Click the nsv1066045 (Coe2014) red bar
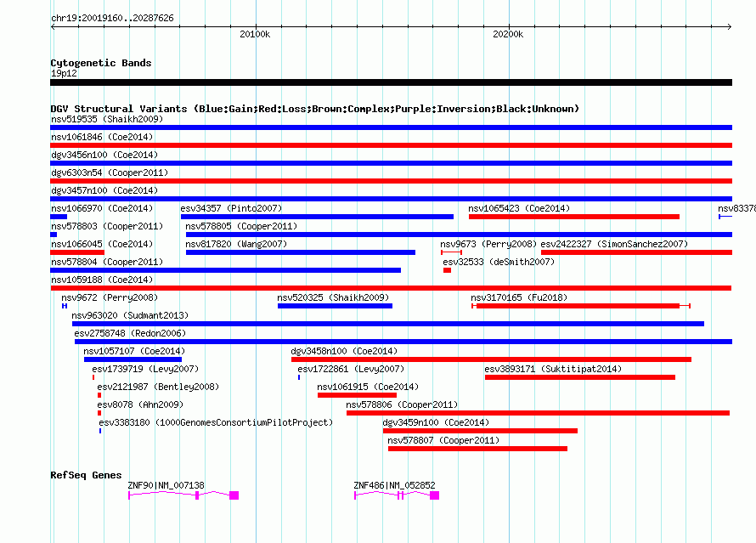Image resolution: width=756 pixels, height=543 pixels. 77,252
